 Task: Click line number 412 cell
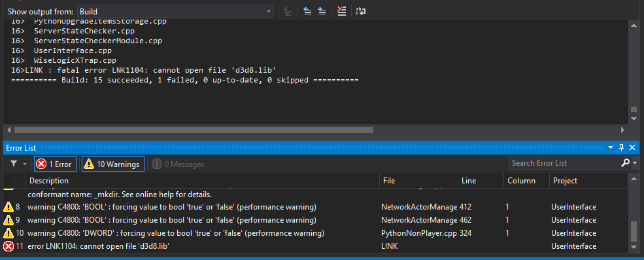click(x=466, y=206)
